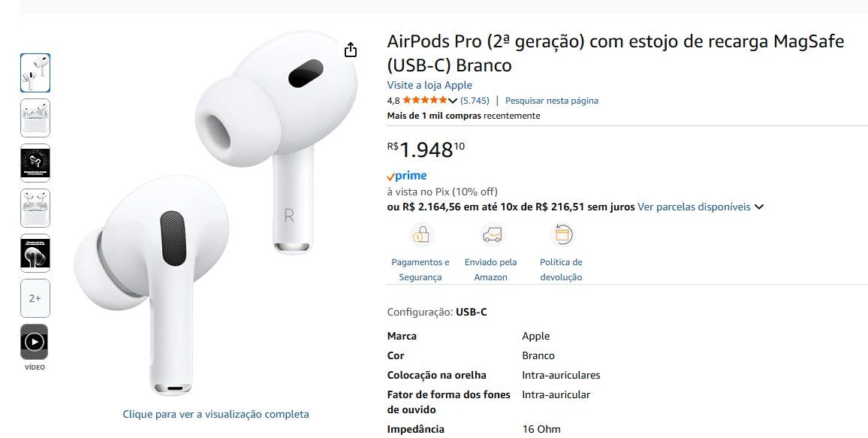Click Pesquisar nesta página link

point(552,101)
